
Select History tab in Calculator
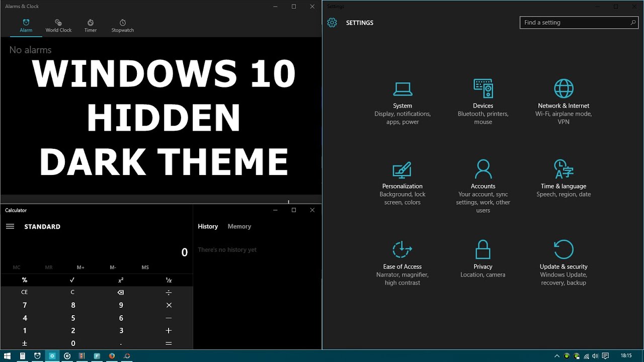point(208,226)
